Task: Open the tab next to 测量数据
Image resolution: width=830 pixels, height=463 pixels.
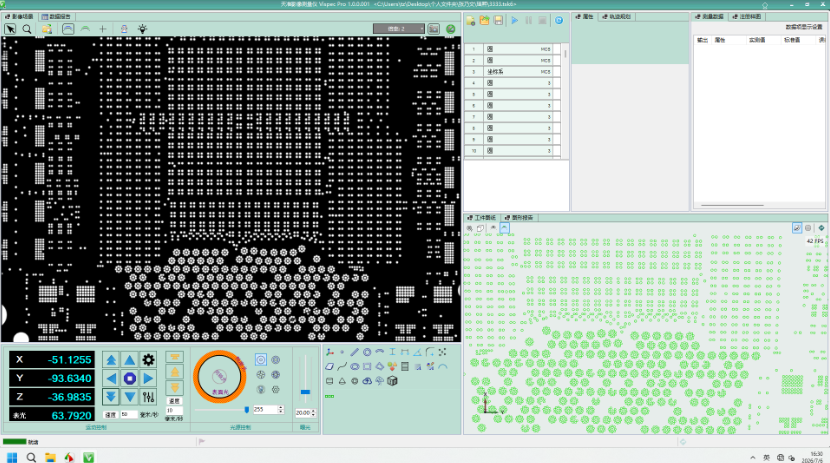Action: tap(746, 17)
